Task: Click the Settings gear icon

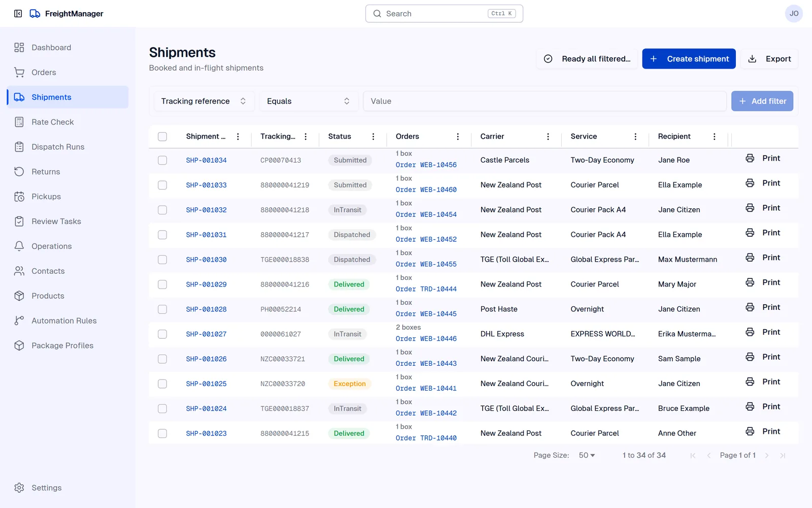Action: [x=19, y=488]
